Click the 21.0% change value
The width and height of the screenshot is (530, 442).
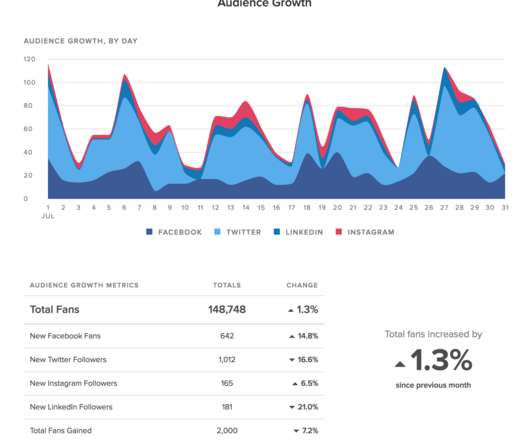point(308,407)
